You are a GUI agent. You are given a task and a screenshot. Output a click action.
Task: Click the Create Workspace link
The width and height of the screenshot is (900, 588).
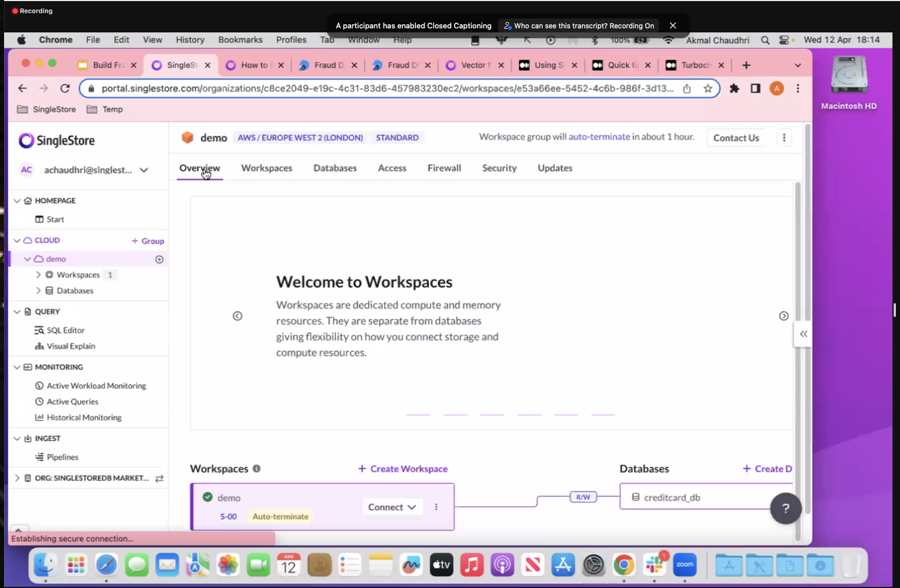[x=403, y=469]
